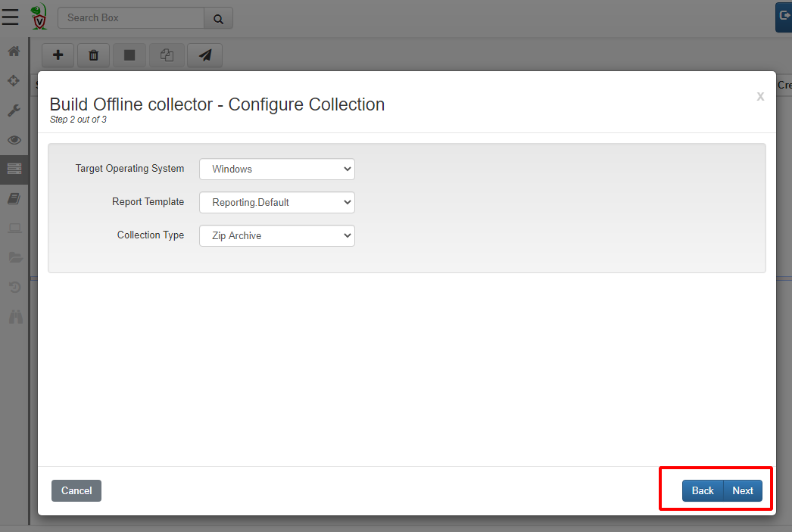The image size is (792, 532).
Task: Click the binoculars icon in sidebar
Action: tap(15, 317)
